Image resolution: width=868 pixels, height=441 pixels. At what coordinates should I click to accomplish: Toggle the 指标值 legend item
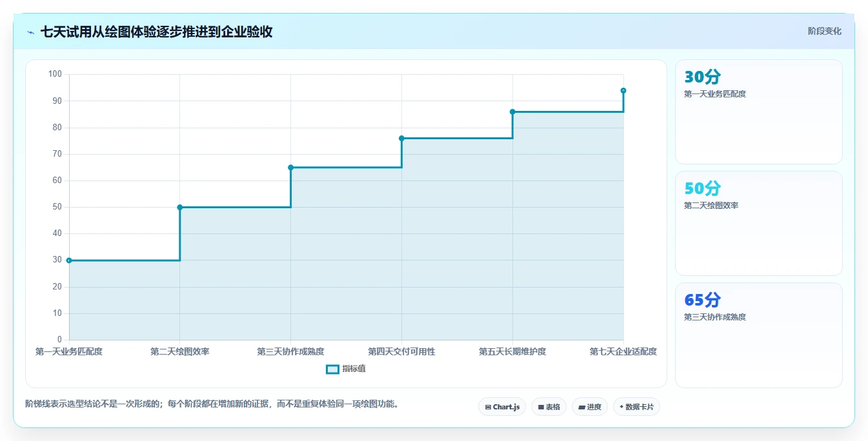point(346,369)
